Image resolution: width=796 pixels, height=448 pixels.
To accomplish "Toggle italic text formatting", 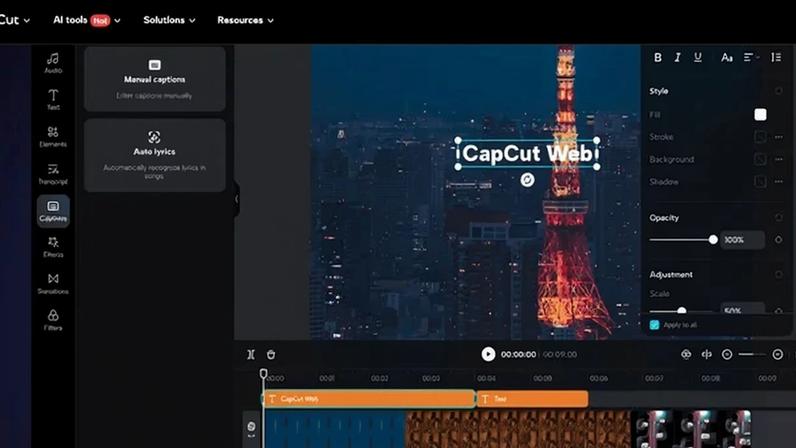I will click(x=677, y=57).
